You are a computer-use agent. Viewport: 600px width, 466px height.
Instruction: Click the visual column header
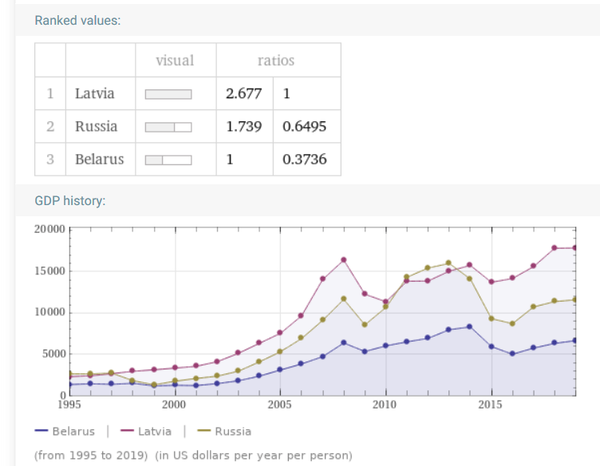point(175,60)
